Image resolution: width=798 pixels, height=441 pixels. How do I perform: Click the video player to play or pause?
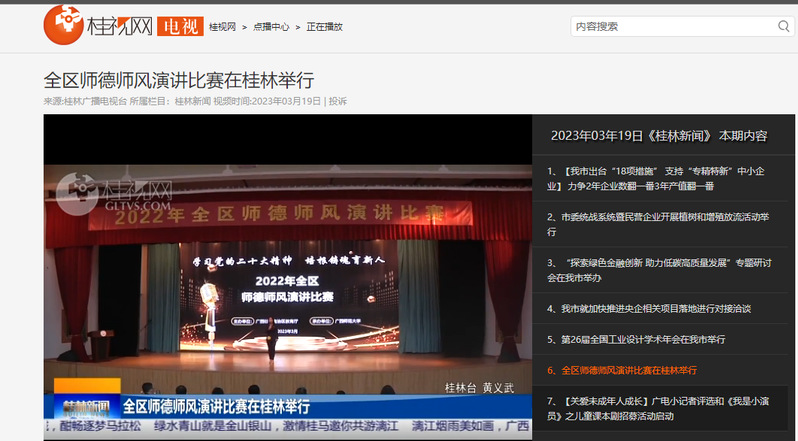click(286, 280)
